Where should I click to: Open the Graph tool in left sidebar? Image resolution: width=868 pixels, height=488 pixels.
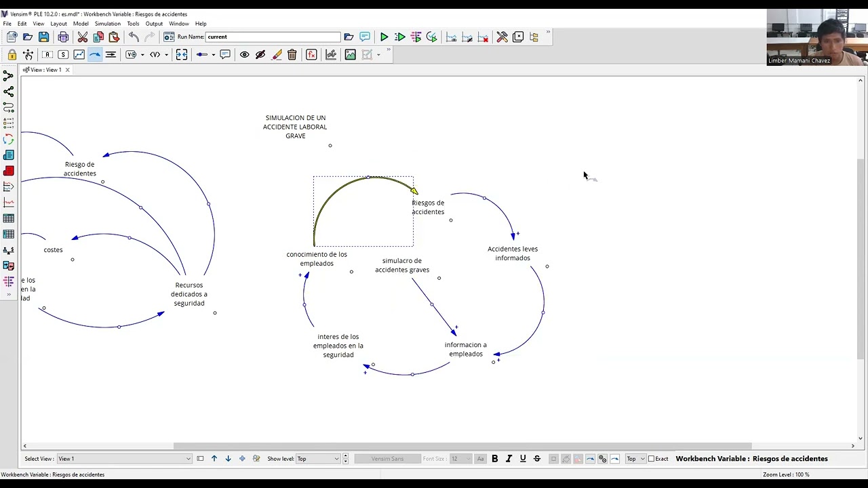[9, 202]
